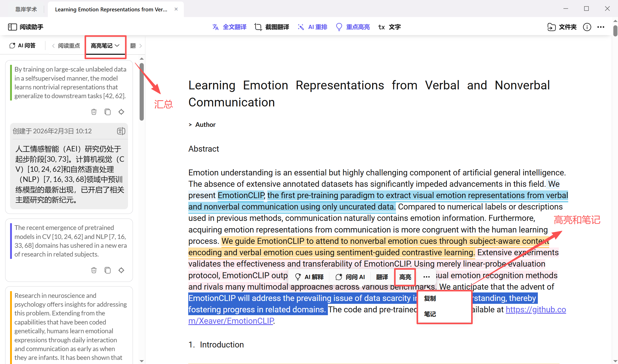Switch to the AI 问答 tab

[x=22, y=45]
